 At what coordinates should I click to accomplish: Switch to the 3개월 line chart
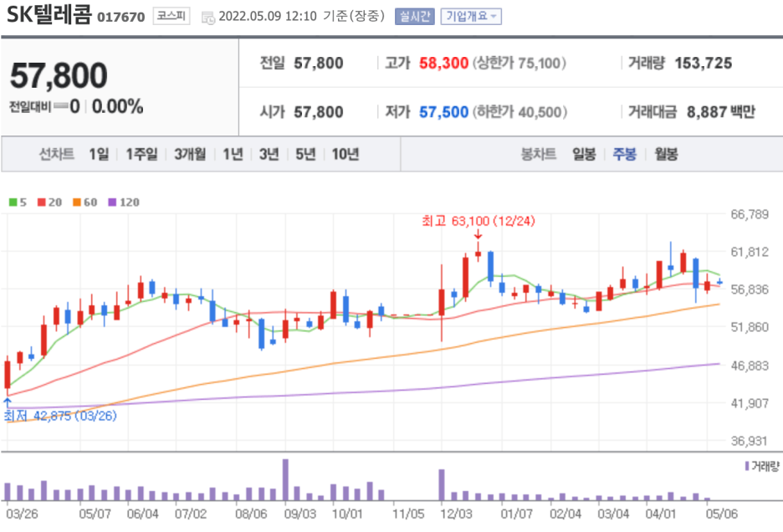[x=190, y=155]
